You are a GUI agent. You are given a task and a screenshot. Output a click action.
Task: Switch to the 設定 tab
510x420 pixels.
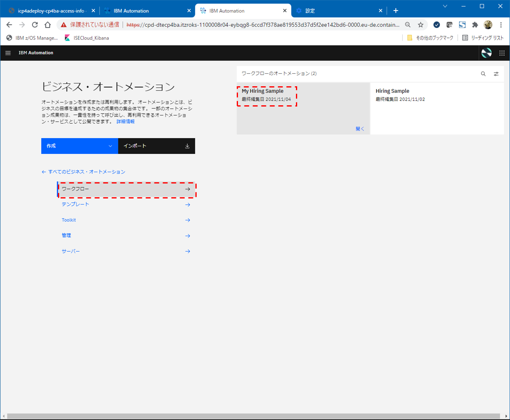click(339, 11)
